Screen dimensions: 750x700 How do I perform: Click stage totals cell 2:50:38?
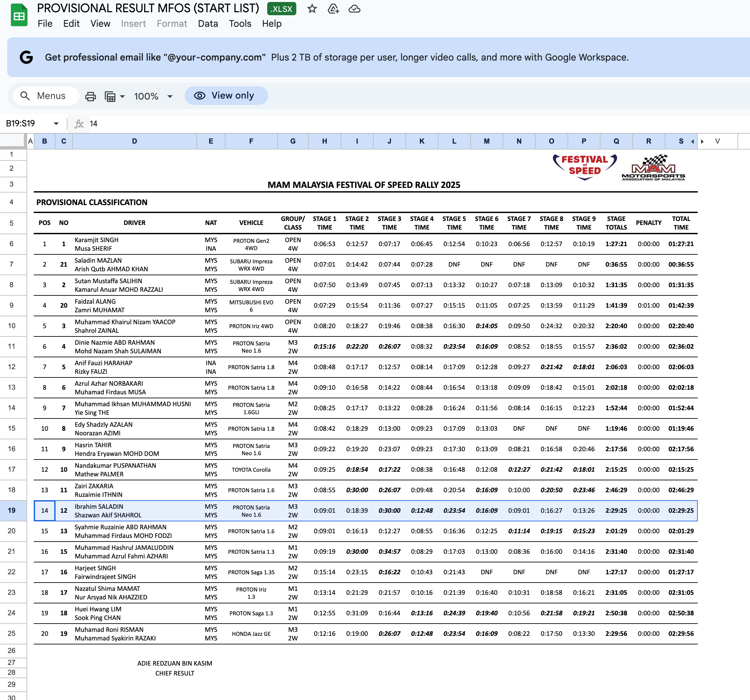click(x=616, y=613)
